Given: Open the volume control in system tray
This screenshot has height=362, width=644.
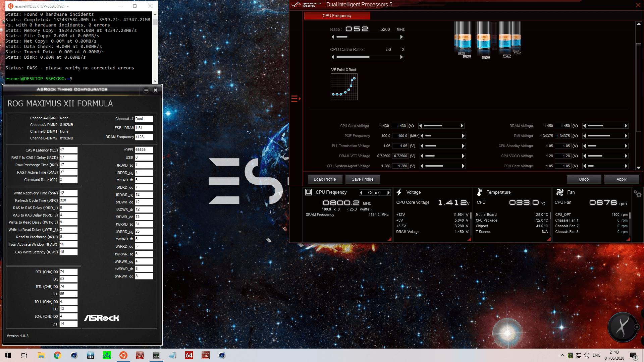Looking at the screenshot, I should coord(586,355).
